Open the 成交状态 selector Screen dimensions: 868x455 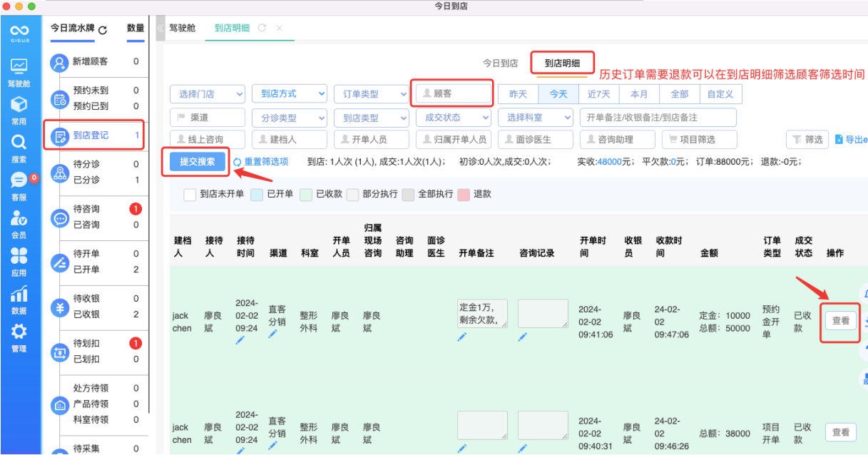click(452, 118)
